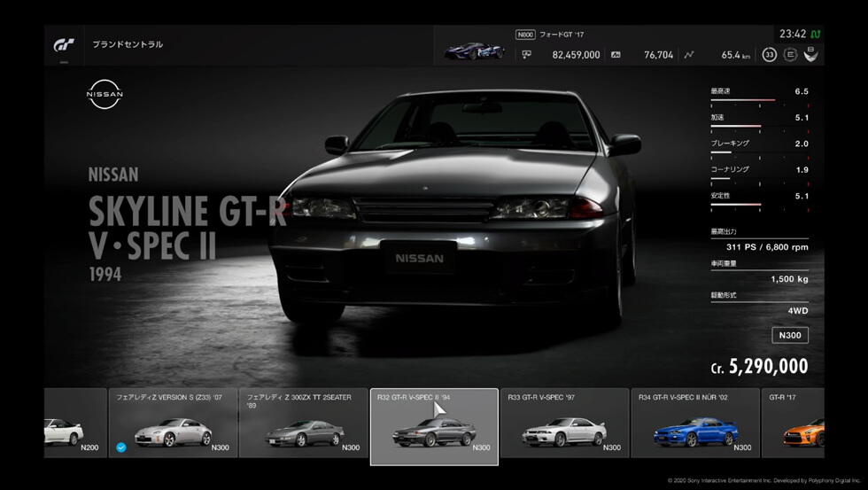This screenshot has width=868, height=490.
Task: Click the 82,459,000 credits value
Action: click(576, 55)
